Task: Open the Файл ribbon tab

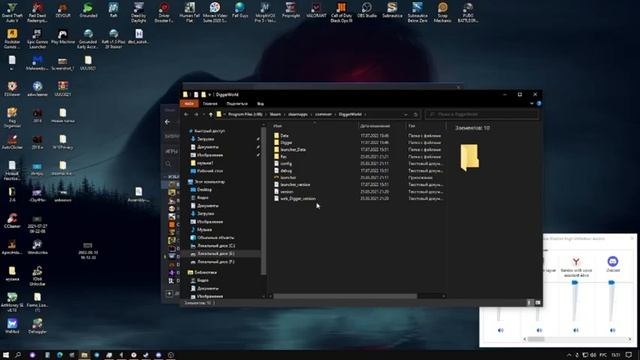Action: tap(189, 104)
